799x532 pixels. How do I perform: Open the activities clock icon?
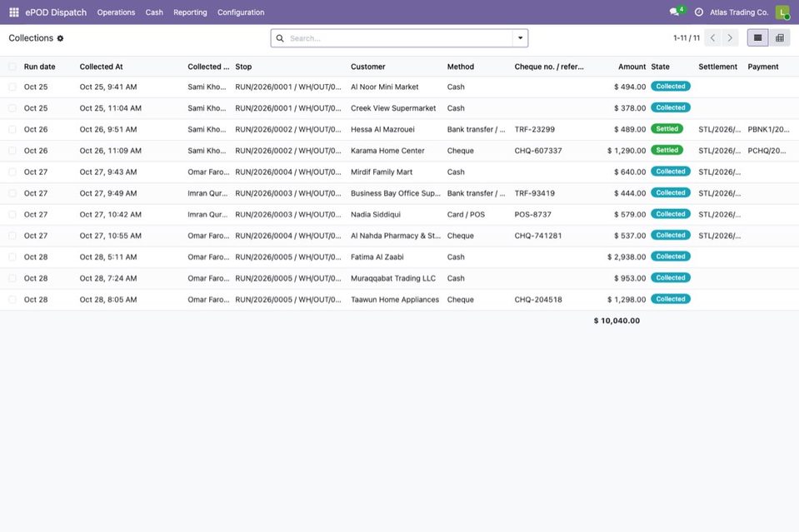[699, 12]
